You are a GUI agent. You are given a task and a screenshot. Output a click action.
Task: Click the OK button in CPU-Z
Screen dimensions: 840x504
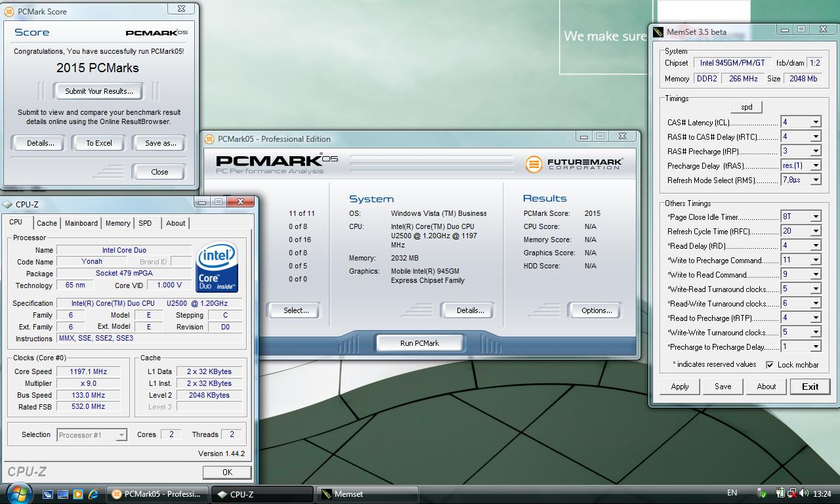(227, 472)
